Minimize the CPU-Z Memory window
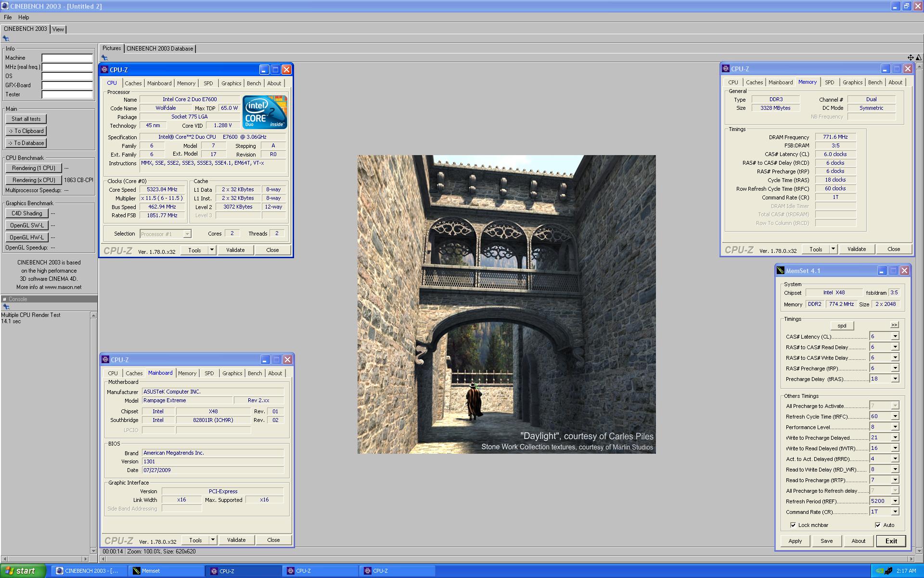 [x=885, y=69]
